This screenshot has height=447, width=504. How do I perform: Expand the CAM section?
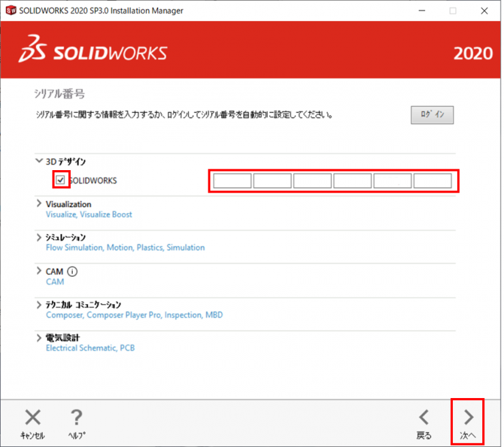(39, 271)
